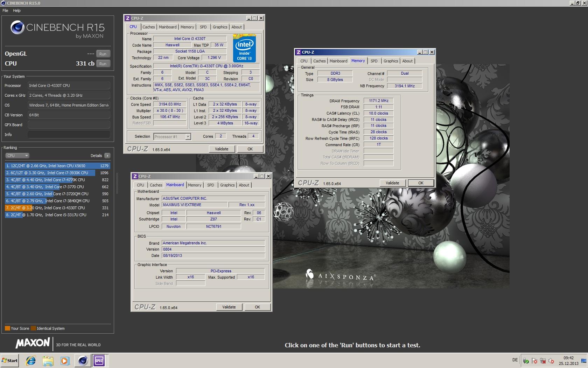Open the Help menu
This screenshot has width=588, height=368.
click(x=17, y=11)
